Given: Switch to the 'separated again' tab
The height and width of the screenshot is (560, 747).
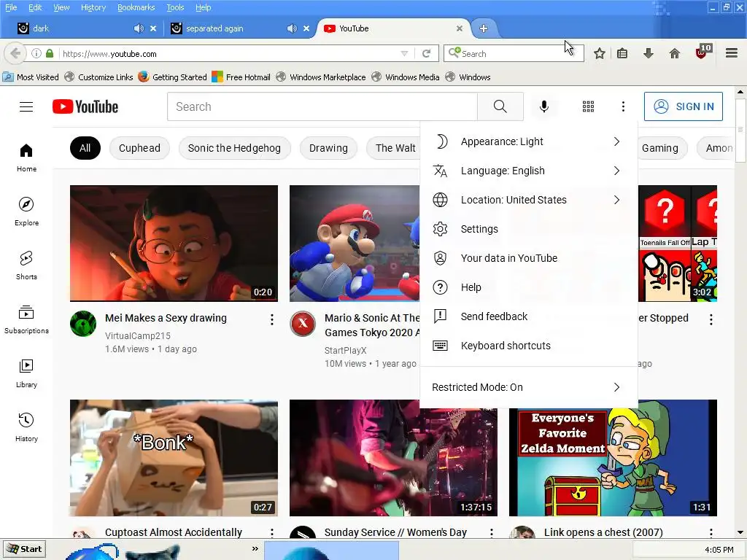Looking at the screenshot, I should [x=239, y=28].
